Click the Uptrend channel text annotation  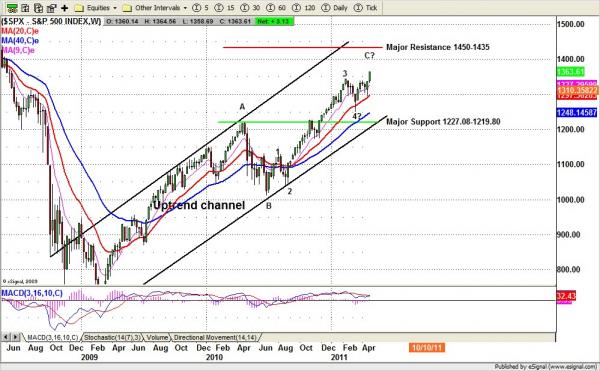click(x=199, y=205)
